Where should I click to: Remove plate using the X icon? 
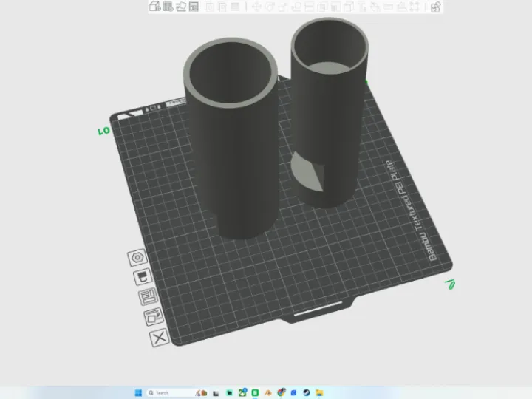159,338
